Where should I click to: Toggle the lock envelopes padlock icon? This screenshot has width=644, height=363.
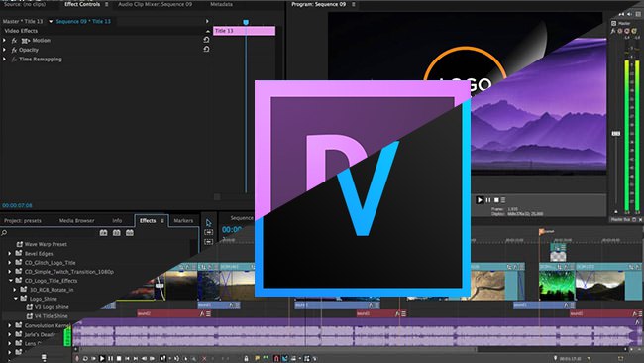point(246,358)
